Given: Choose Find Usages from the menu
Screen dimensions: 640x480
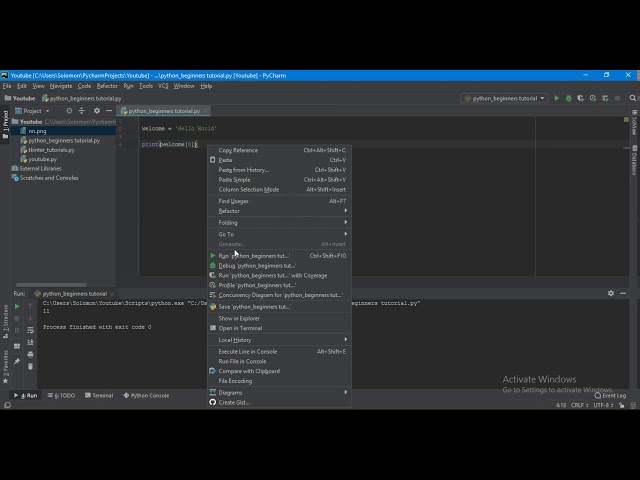Looking at the screenshot, I should (x=280, y=201).
